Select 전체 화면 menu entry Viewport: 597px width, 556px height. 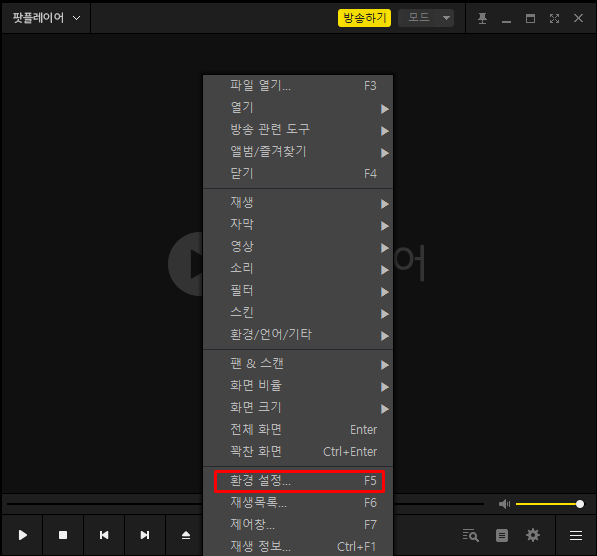[298, 430]
